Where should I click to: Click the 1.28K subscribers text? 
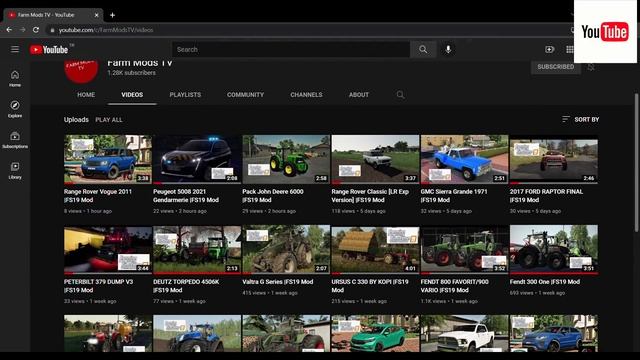tap(131, 73)
